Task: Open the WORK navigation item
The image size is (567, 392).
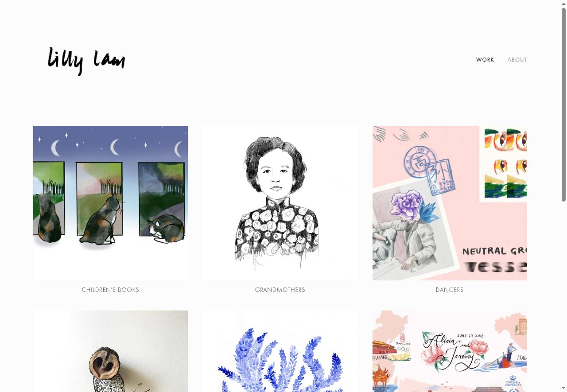Action: [485, 60]
